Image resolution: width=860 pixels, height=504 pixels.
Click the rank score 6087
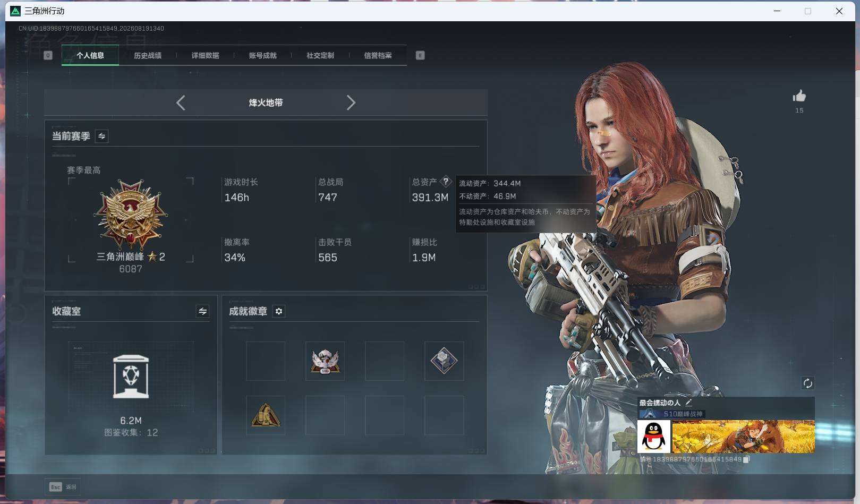131,269
